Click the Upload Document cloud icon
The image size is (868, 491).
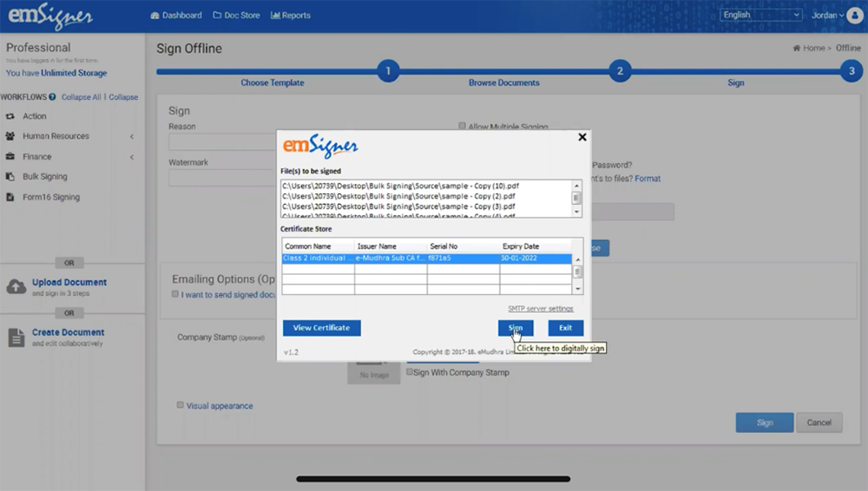16,287
